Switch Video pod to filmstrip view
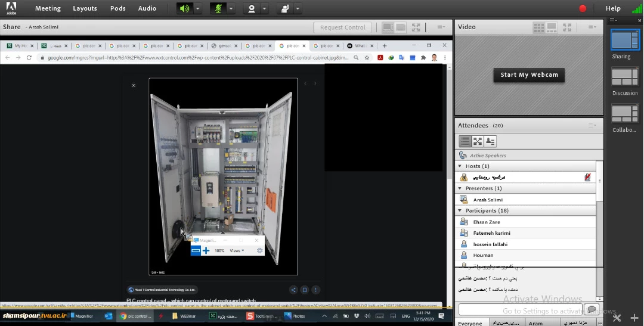This screenshot has width=644, height=326. click(x=552, y=27)
